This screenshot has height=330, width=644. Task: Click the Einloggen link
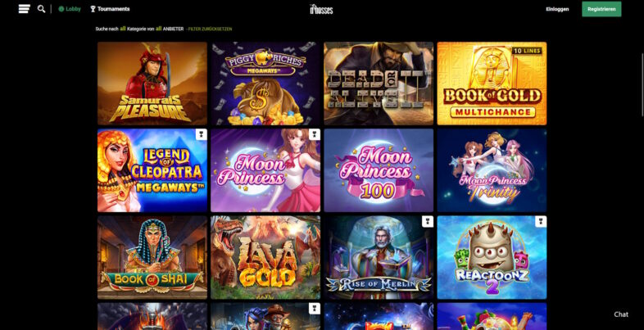coord(557,9)
